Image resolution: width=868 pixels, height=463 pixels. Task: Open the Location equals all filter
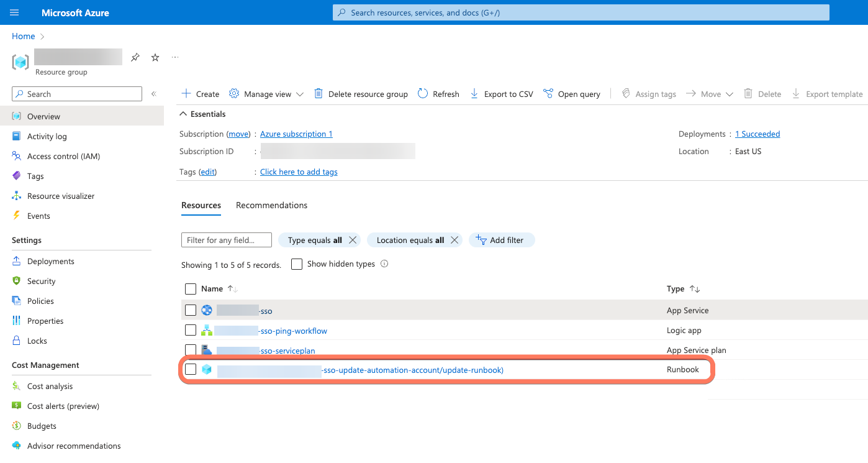410,240
